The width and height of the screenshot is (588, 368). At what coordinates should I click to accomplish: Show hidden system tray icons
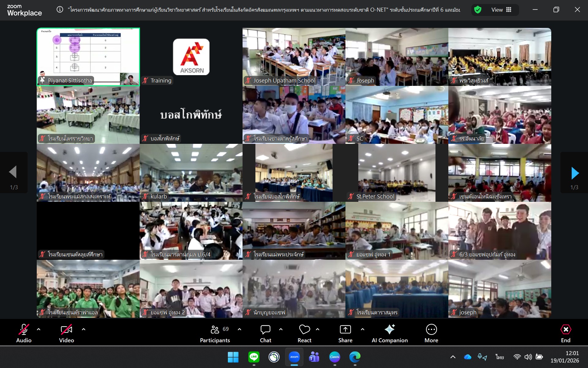[x=453, y=357]
